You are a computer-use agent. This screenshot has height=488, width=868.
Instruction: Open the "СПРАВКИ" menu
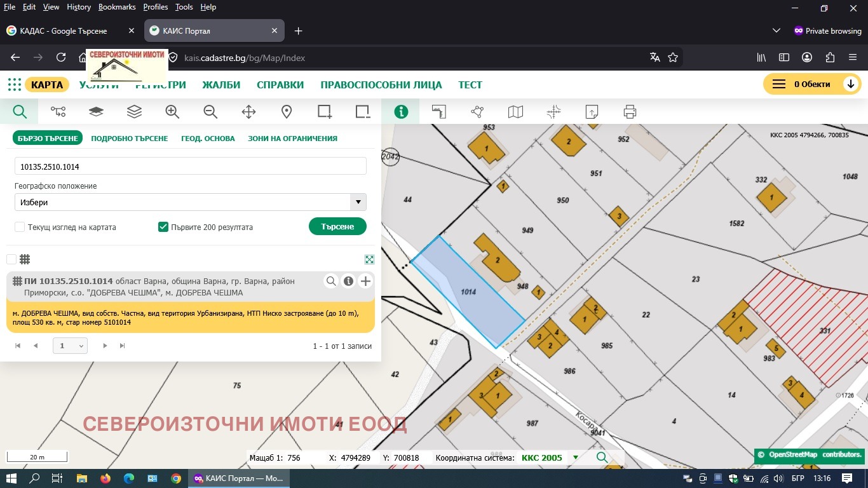[280, 84]
